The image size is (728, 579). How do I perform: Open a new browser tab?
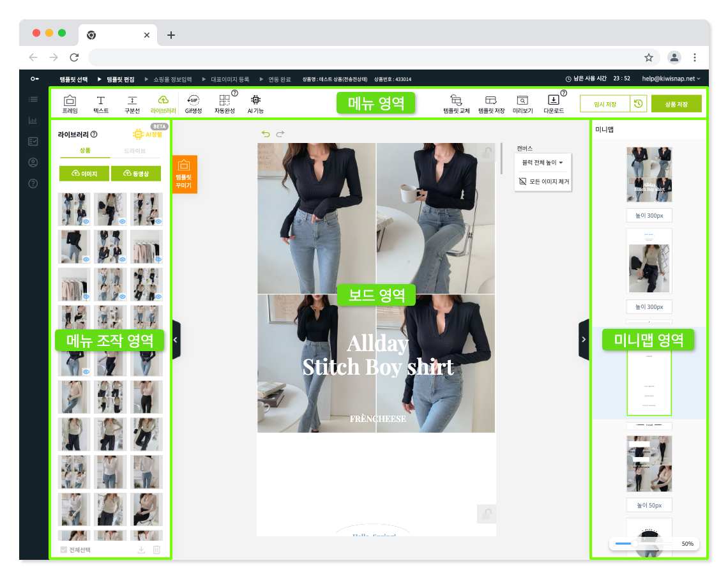(171, 35)
